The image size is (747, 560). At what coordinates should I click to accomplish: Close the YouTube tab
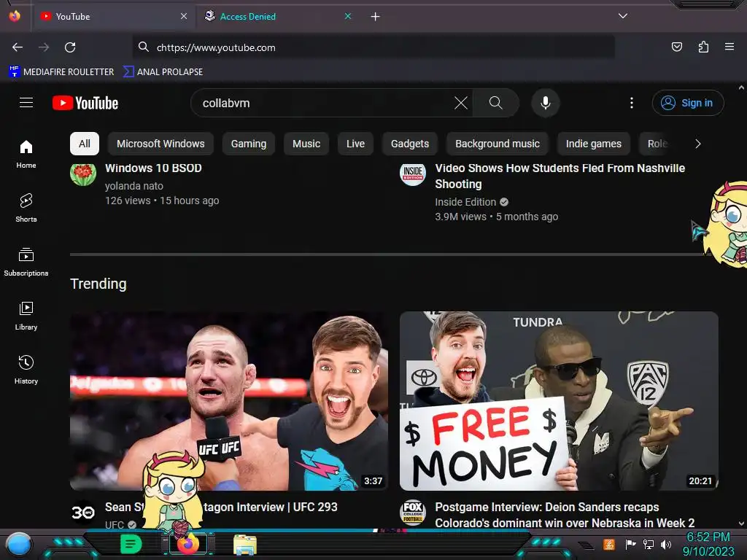coord(184,16)
